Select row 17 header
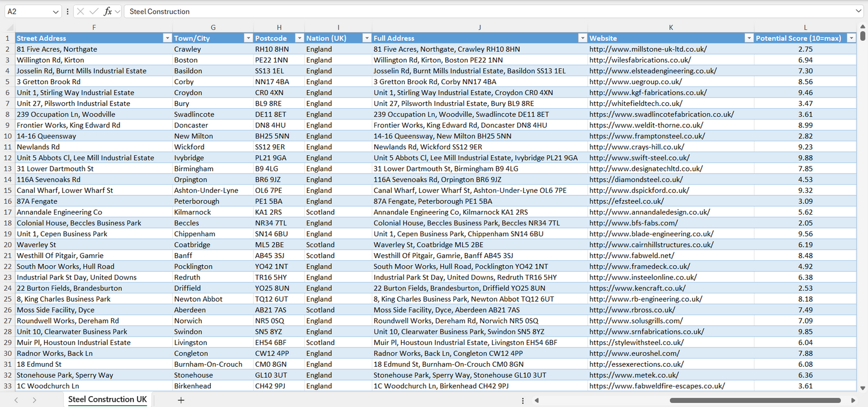This screenshot has height=407, width=868. tap(8, 212)
